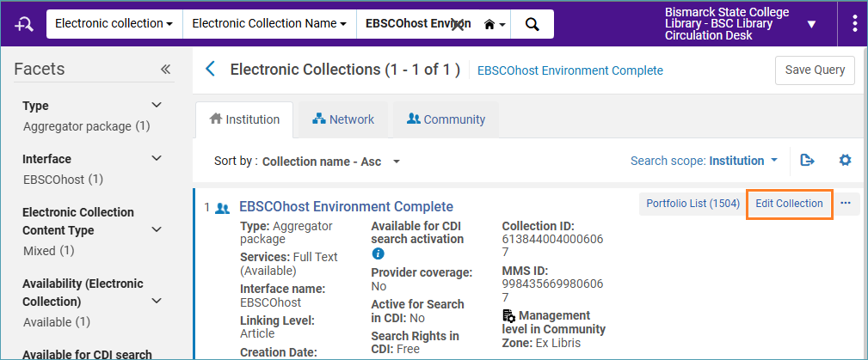
Task: Click the export list icon
Action: coord(808,161)
